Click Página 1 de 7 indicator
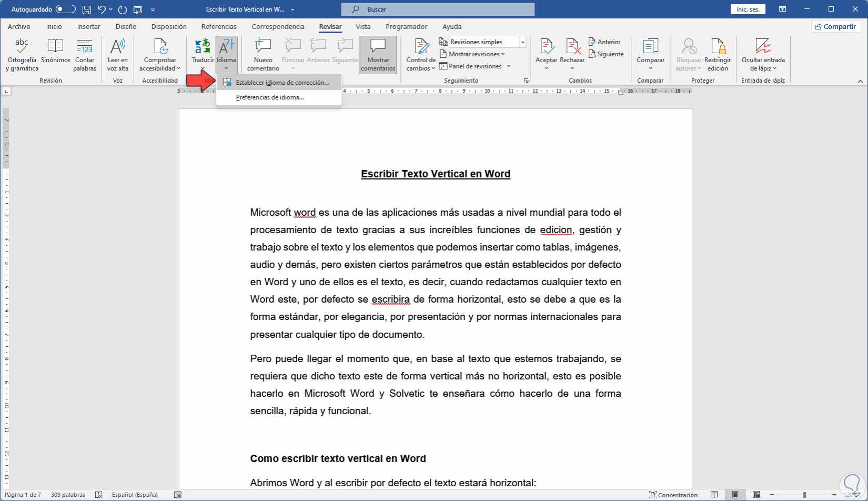This screenshot has height=501, width=868. click(23, 495)
